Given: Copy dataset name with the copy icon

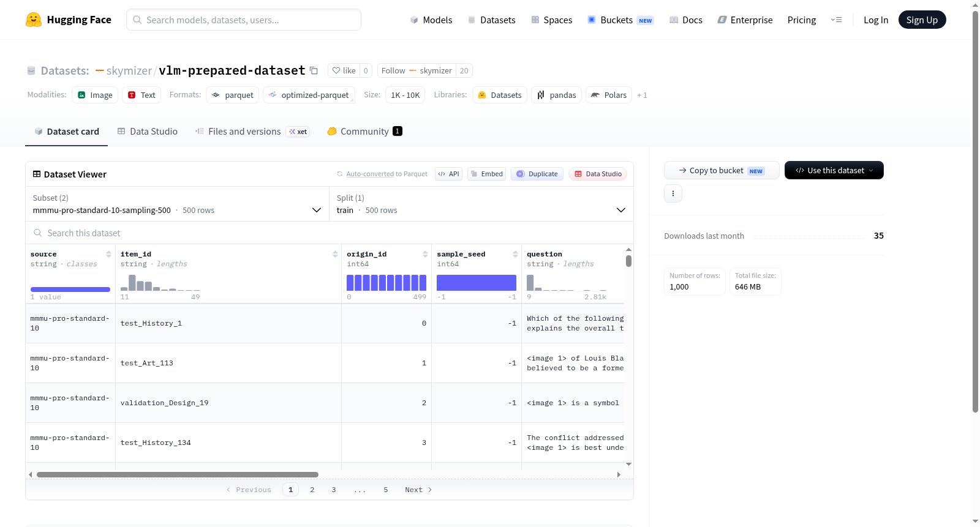Looking at the screenshot, I should click(x=314, y=70).
